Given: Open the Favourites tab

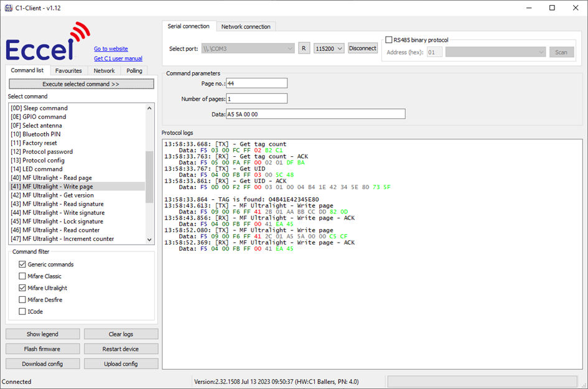Looking at the screenshot, I should [x=68, y=71].
